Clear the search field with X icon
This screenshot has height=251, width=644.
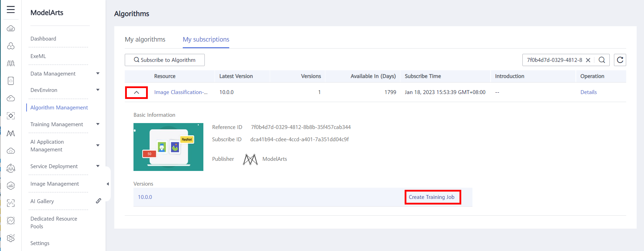tap(588, 60)
